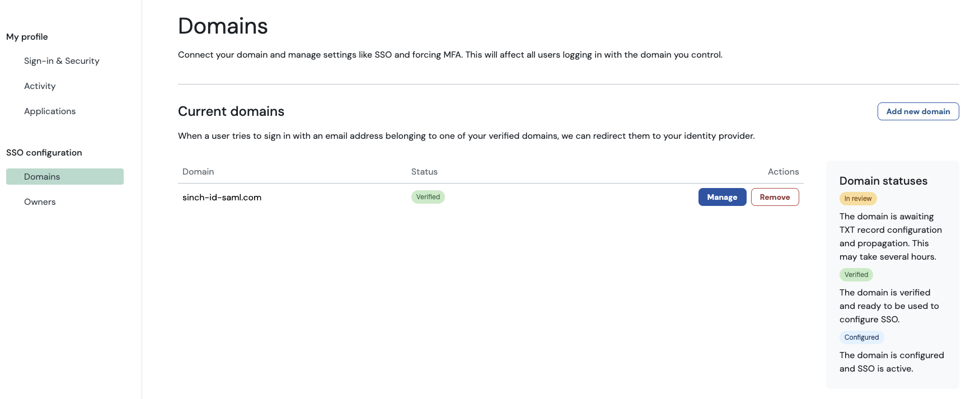
Task: Open the Owners page
Action: (x=40, y=202)
